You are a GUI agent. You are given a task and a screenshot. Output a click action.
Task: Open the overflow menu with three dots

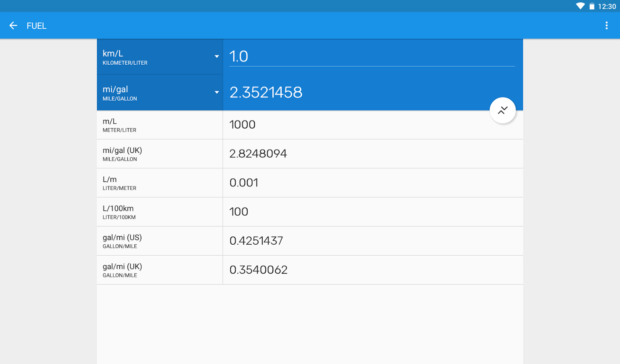point(606,25)
